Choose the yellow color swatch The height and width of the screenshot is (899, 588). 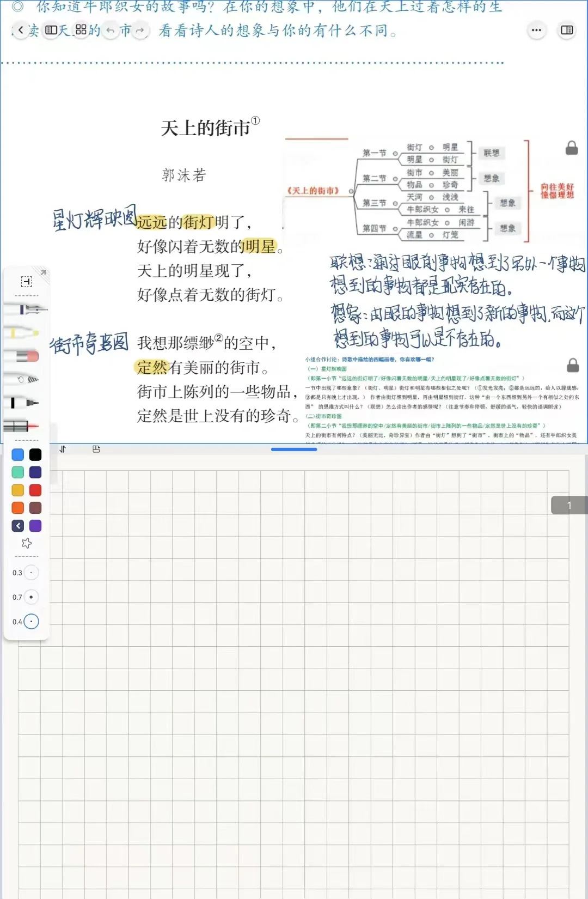[x=17, y=490]
